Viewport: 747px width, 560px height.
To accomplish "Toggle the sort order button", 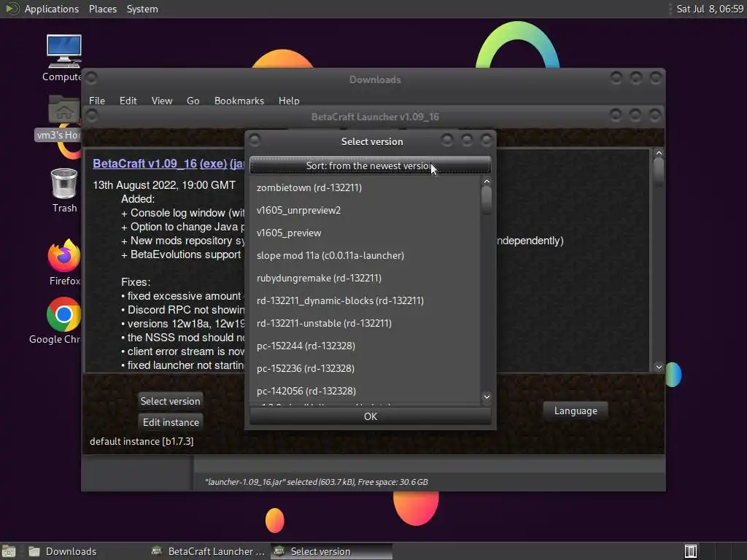I will [370, 166].
